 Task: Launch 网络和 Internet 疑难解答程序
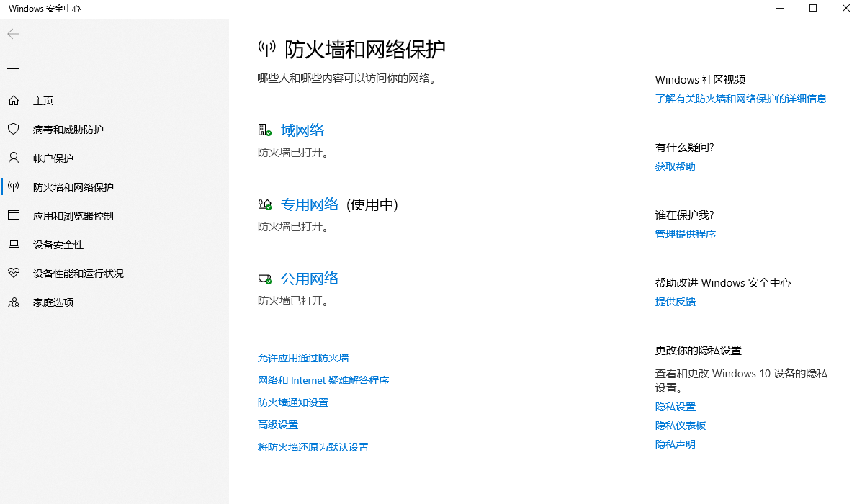click(323, 380)
